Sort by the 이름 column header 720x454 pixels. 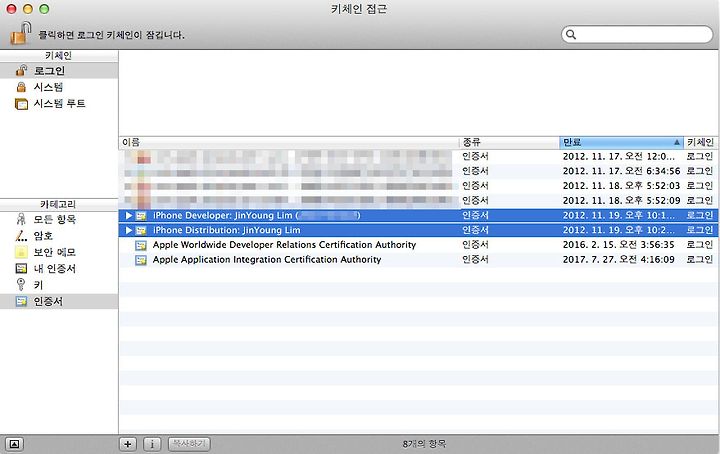pyautogui.click(x=288, y=142)
